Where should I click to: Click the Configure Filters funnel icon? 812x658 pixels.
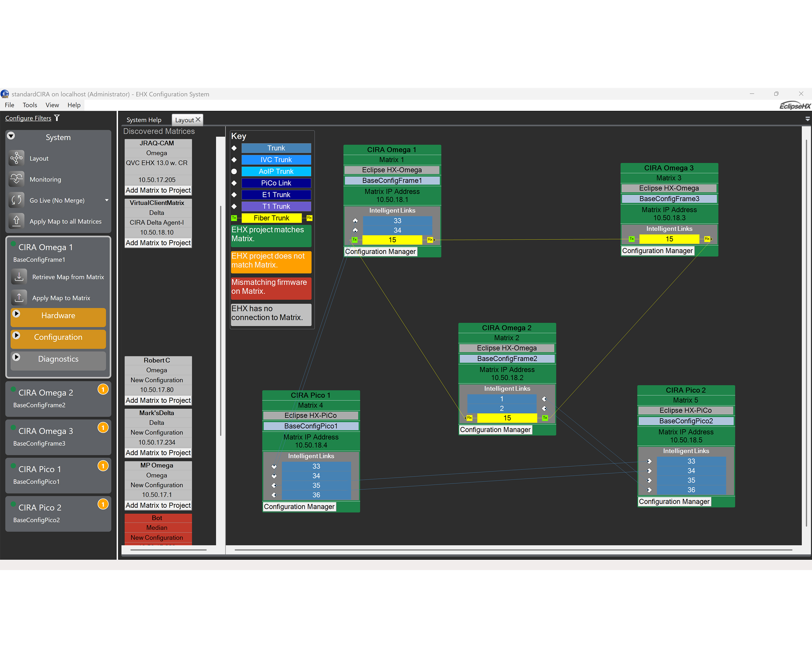tap(57, 118)
